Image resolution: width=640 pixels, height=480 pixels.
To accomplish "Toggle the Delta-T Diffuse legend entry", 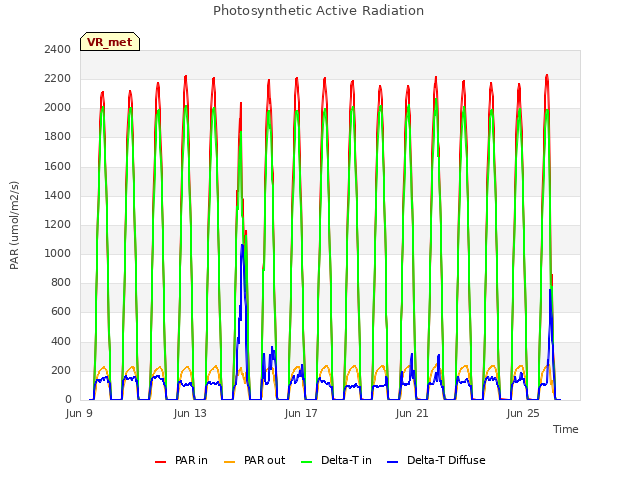I will coord(436,460).
